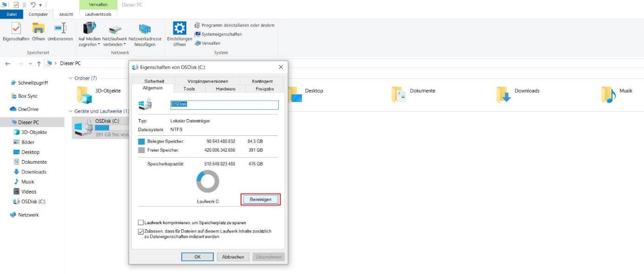This screenshot has height=274, width=644.
Task: Select Downloads in the navigation pane
Action: 30,172
